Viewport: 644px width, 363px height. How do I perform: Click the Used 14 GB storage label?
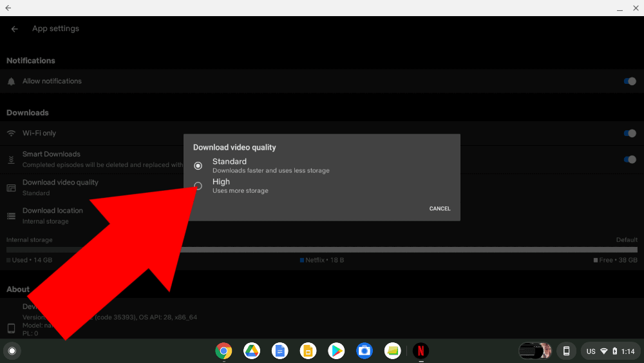(29, 260)
